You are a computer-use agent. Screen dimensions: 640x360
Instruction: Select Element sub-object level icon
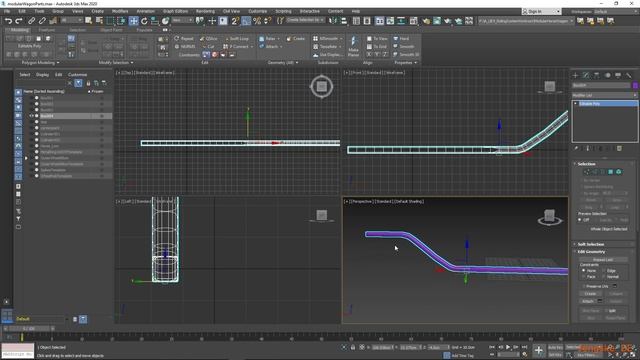(x=619, y=172)
